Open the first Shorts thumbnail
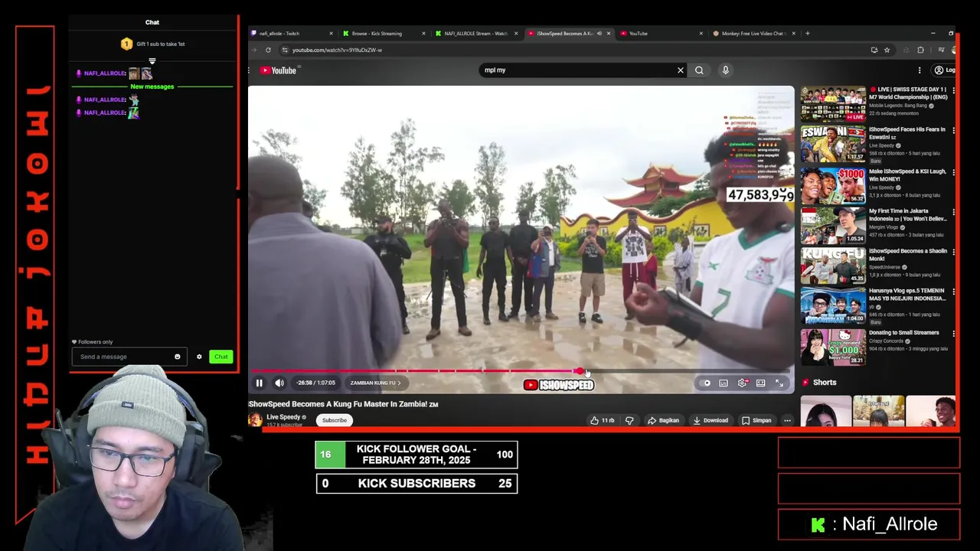The image size is (980, 551). (x=825, y=411)
